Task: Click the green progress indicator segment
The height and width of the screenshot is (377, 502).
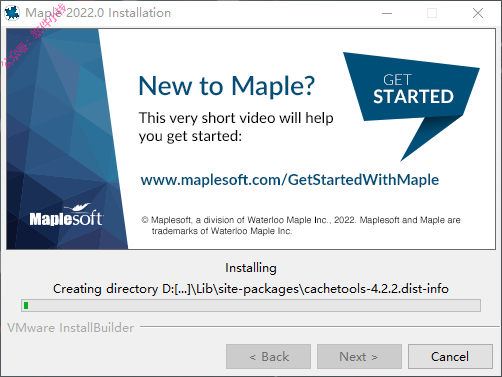Action: [26, 305]
